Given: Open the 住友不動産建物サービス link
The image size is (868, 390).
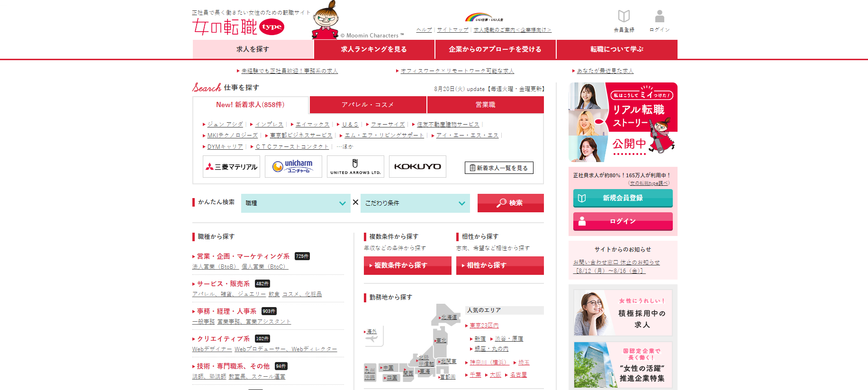Looking at the screenshot, I should click(448, 124).
